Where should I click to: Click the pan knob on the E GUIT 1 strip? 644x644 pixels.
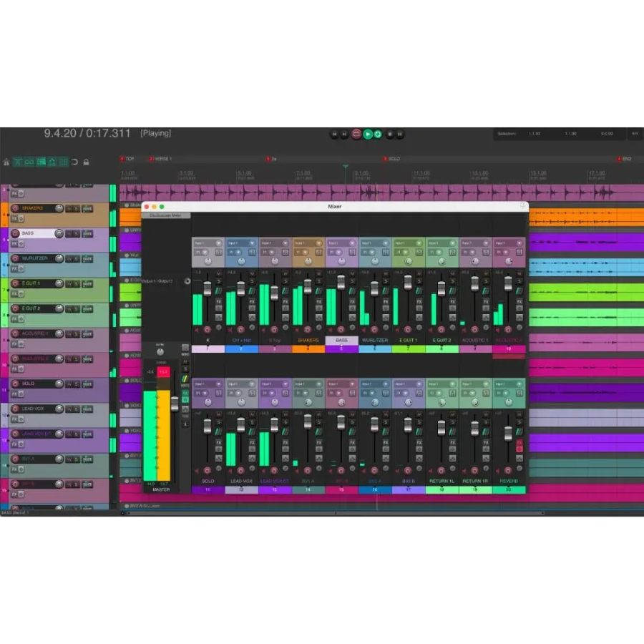409,261
